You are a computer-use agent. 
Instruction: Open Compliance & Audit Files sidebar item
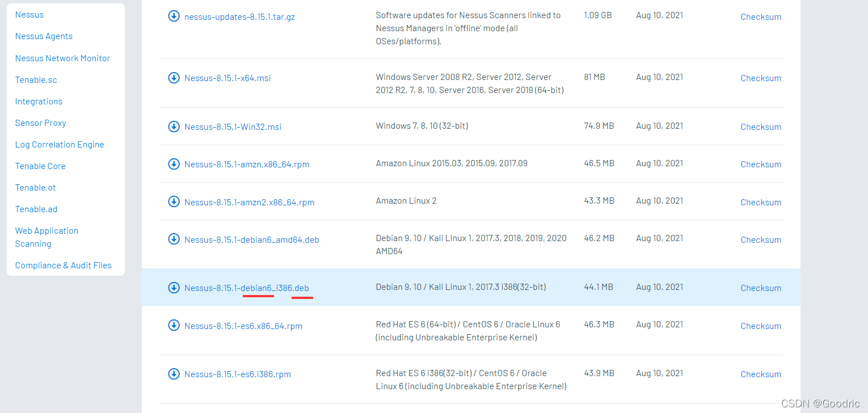point(64,265)
